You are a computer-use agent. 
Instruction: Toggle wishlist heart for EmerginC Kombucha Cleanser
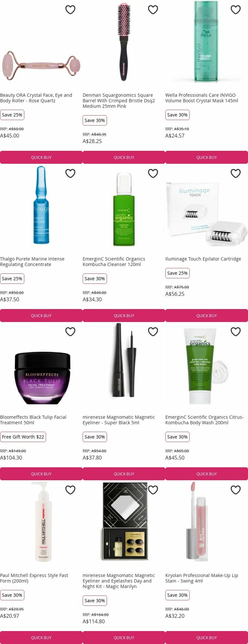coord(153,173)
